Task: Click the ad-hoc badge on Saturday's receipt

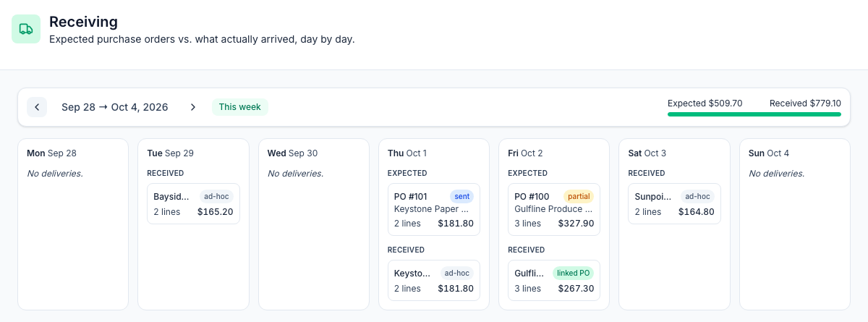Action: [697, 196]
